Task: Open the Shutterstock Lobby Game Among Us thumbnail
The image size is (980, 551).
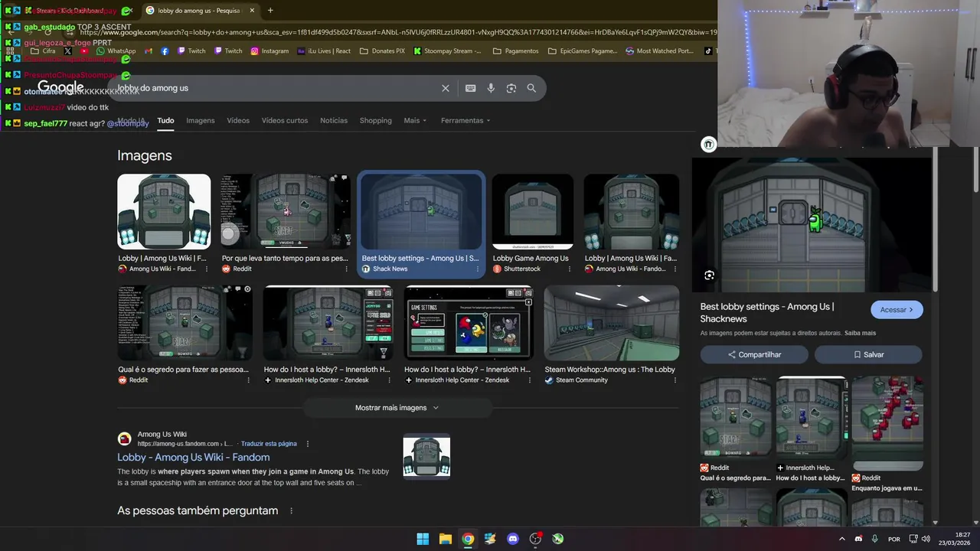Action: click(x=532, y=212)
